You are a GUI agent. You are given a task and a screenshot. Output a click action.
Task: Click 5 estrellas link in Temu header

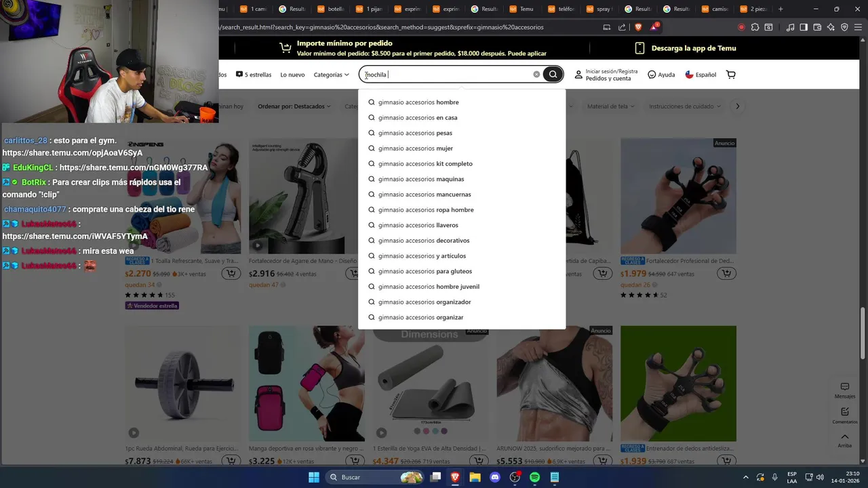tap(254, 75)
